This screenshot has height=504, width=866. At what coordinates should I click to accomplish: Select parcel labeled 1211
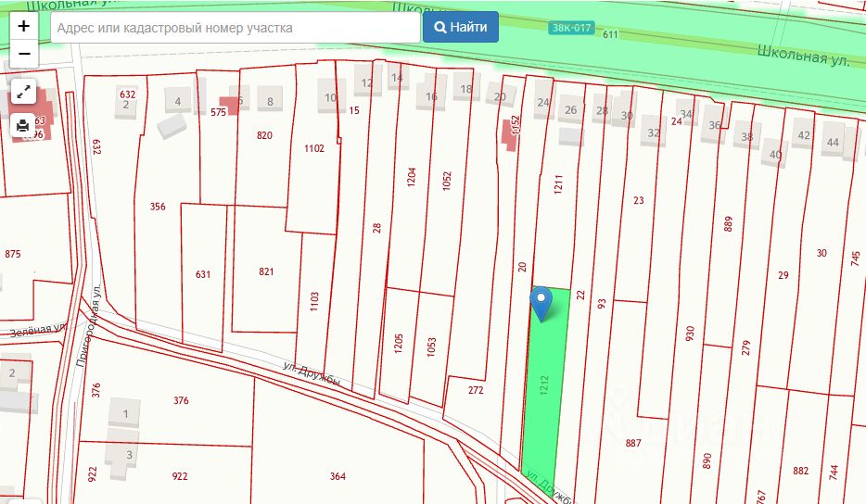coord(558,183)
